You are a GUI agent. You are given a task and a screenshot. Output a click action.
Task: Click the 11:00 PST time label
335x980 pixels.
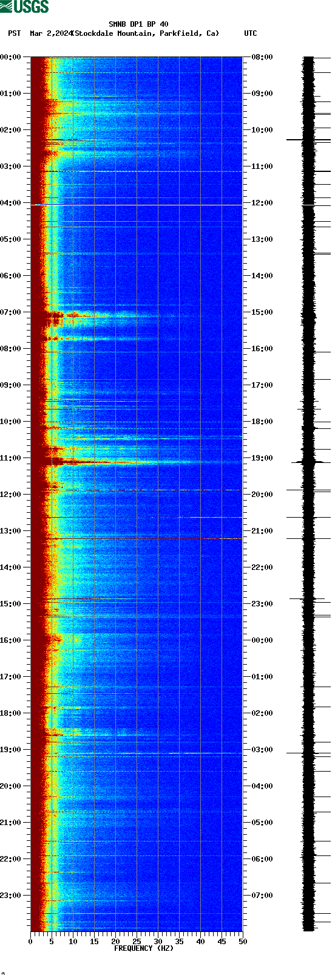pyautogui.click(x=10, y=458)
